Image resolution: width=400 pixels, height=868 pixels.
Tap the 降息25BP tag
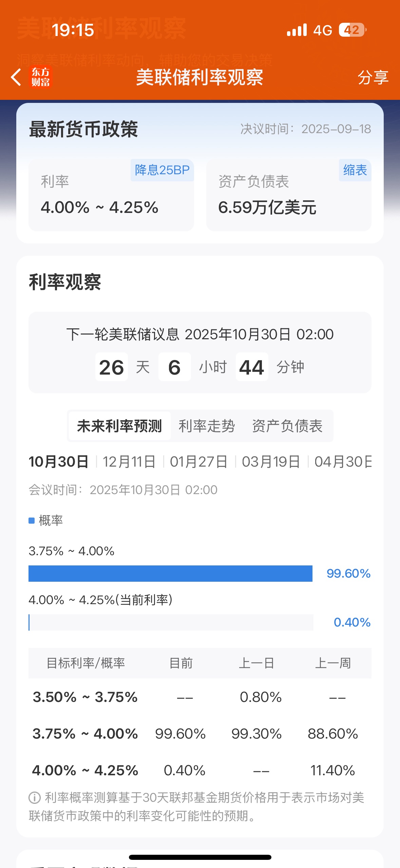[x=162, y=170]
